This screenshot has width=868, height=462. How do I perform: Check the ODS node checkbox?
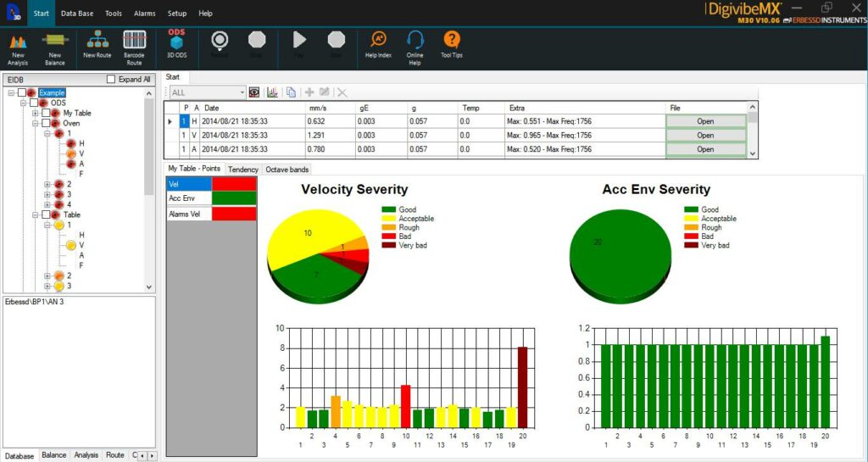pyautogui.click(x=34, y=103)
